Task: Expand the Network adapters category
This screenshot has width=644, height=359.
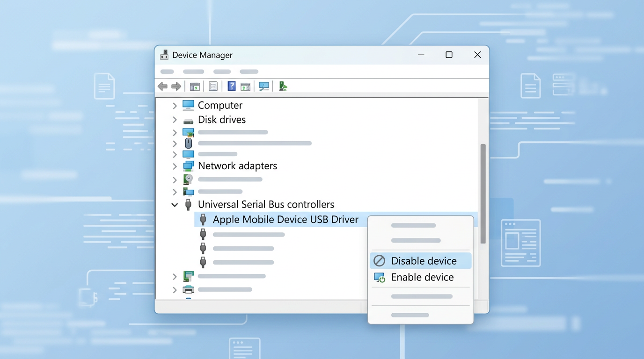Action: coord(175,166)
